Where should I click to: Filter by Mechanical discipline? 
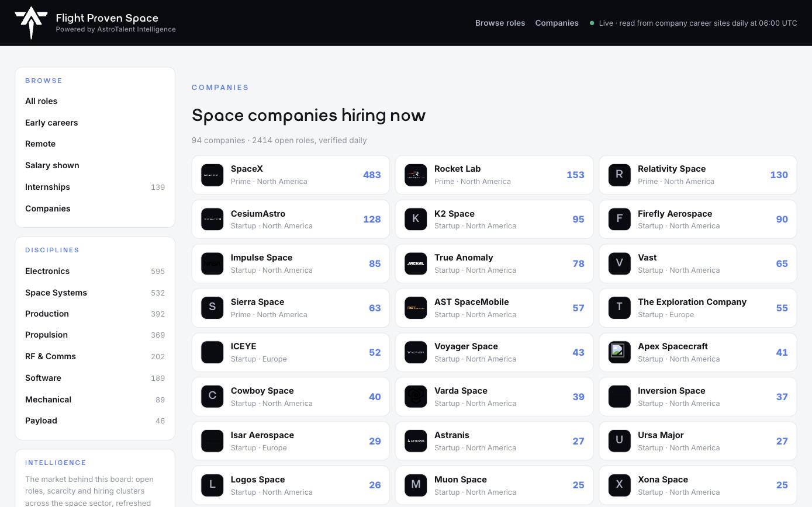coord(95,400)
